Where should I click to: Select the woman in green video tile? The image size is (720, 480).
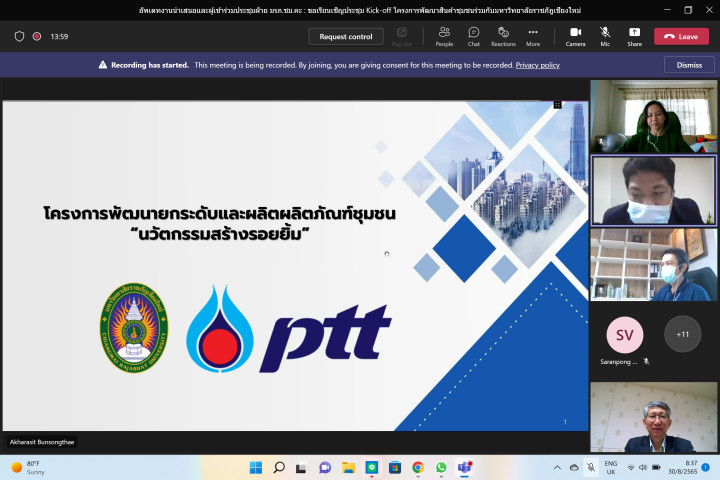(653, 116)
